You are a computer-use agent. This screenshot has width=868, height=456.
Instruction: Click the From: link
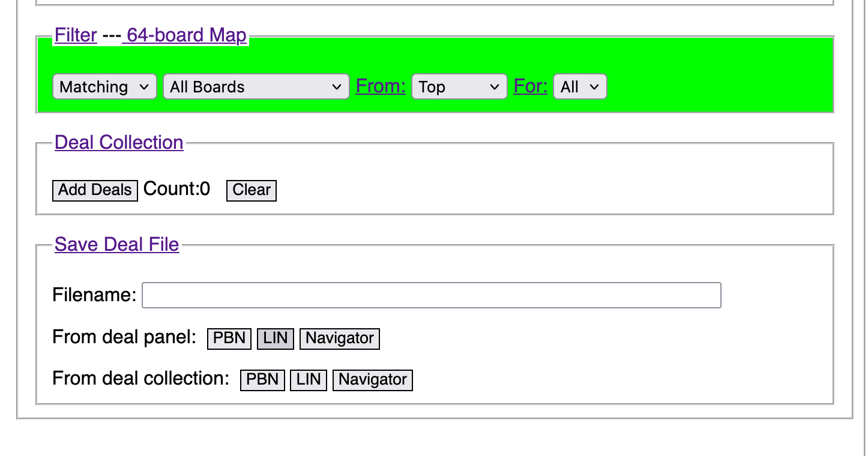click(x=381, y=86)
